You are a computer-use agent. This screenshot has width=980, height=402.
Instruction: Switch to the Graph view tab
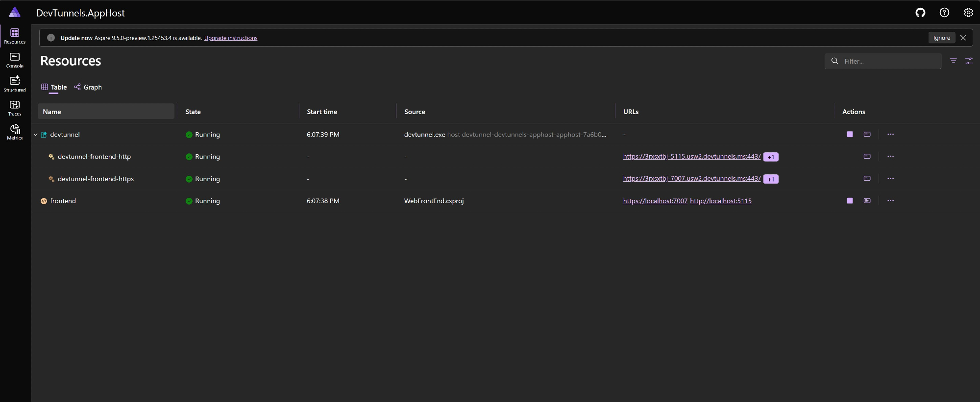pos(88,87)
